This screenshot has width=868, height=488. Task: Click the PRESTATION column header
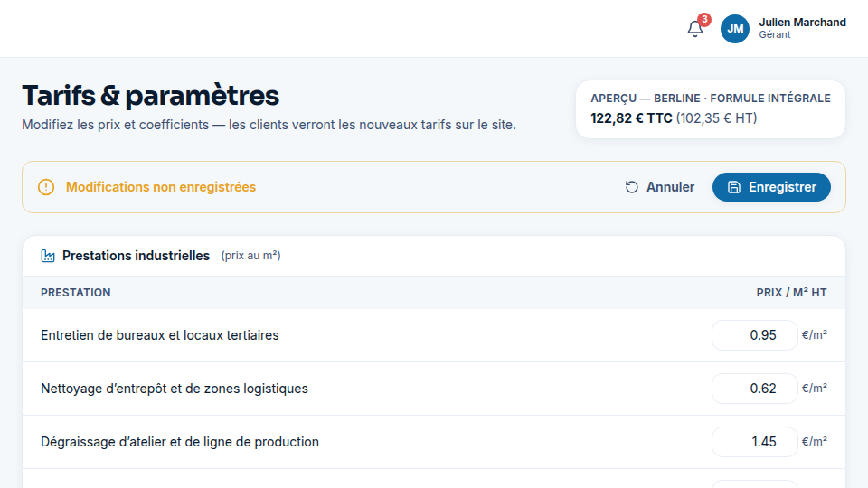tap(76, 293)
